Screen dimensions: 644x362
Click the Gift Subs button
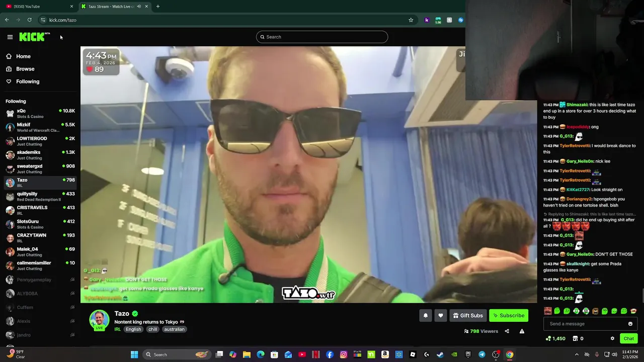468,315
